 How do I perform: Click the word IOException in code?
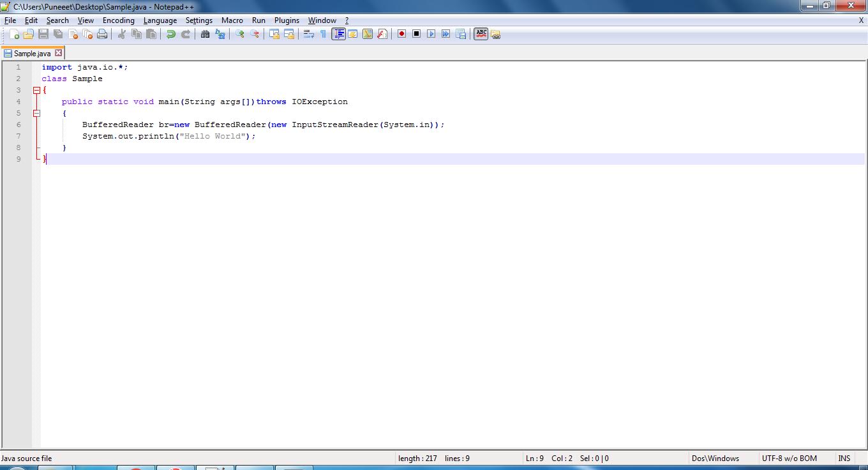320,102
